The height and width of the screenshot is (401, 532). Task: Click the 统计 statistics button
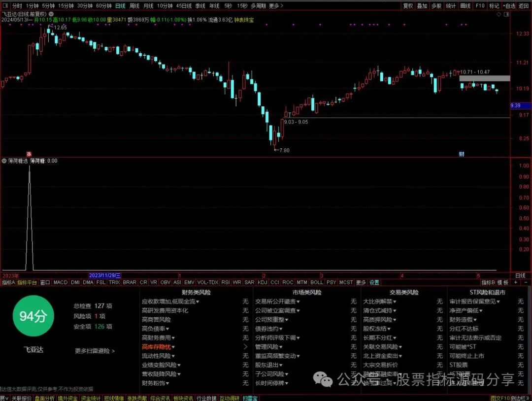(451, 6)
